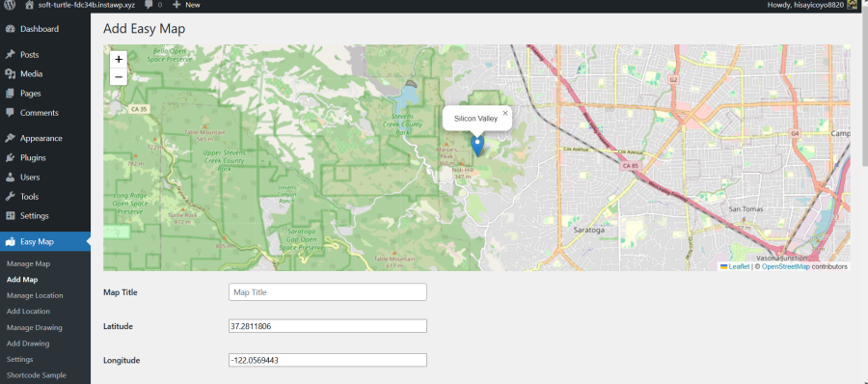Zoom in on the map

click(119, 59)
